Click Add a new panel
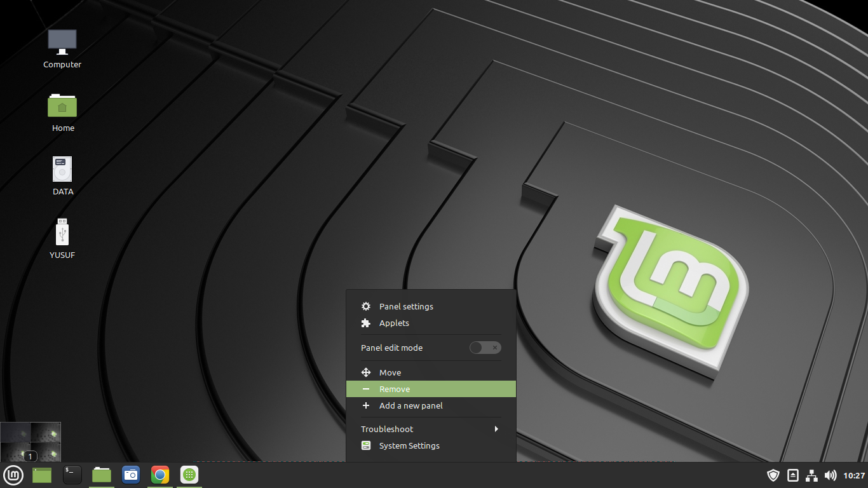 tap(410, 405)
